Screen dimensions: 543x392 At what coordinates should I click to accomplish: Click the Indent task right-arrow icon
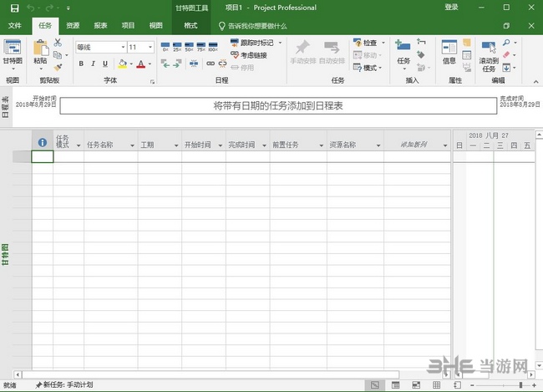[177, 64]
